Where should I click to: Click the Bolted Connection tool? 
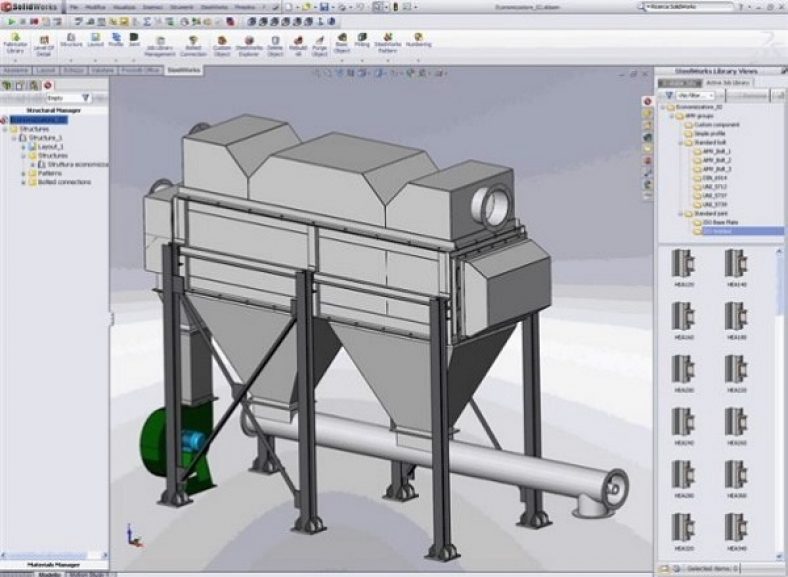[x=193, y=43]
